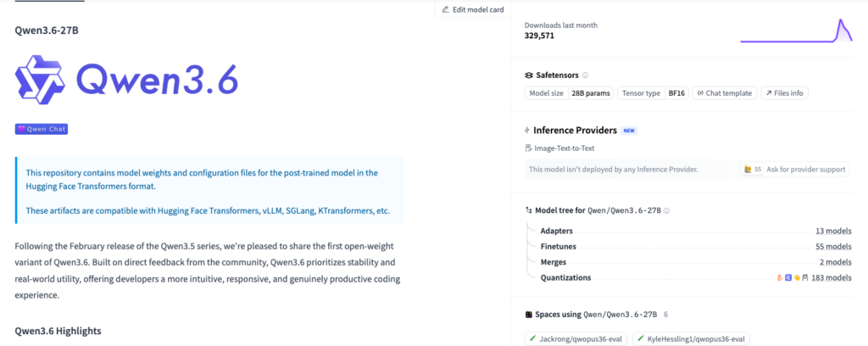The image size is (868, 346).
Task: Click the Edit model card pencil icon
Action: 446,10
